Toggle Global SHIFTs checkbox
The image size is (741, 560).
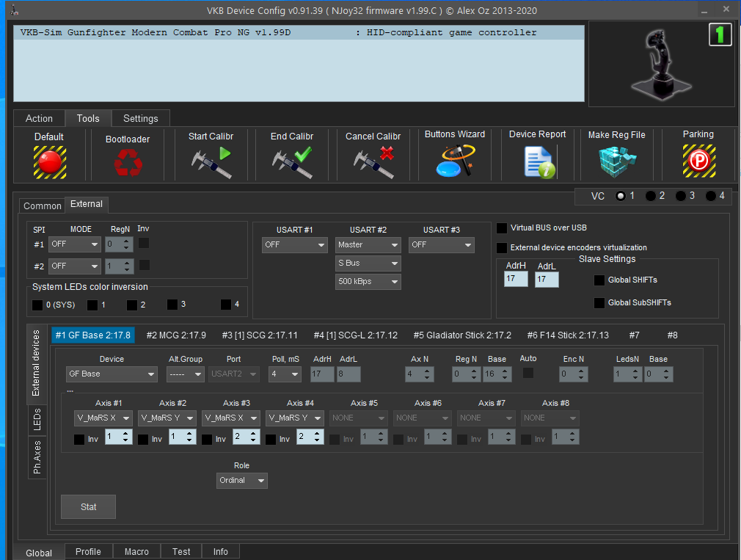point(599,280)
